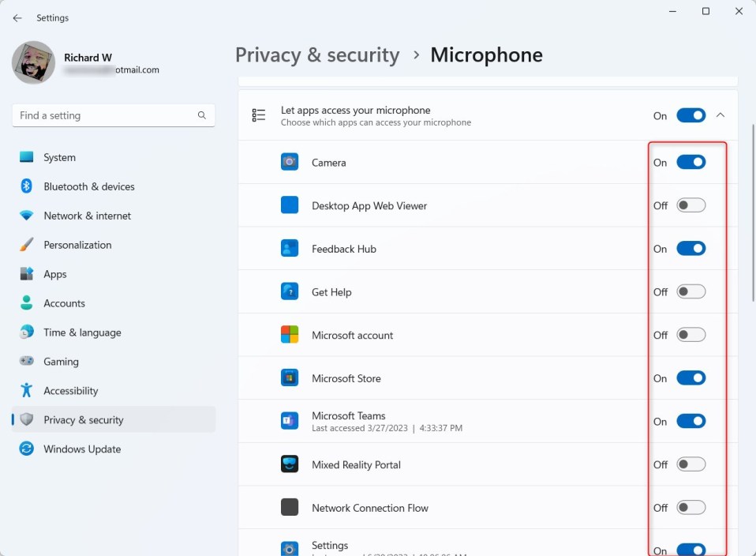This screenshot has height=556, width=756.
Task: Click the Mixed Reality Portal label
Action: tap(357, 464)
